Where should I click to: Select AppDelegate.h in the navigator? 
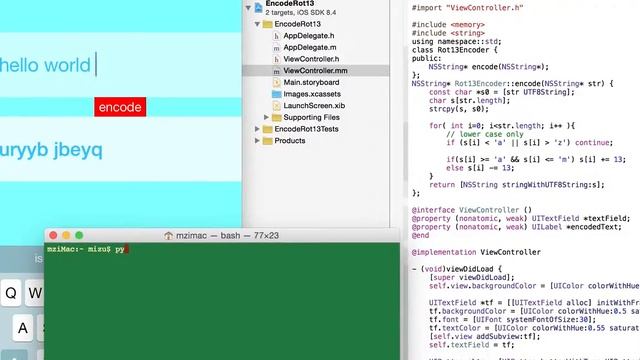click(309, 36)
